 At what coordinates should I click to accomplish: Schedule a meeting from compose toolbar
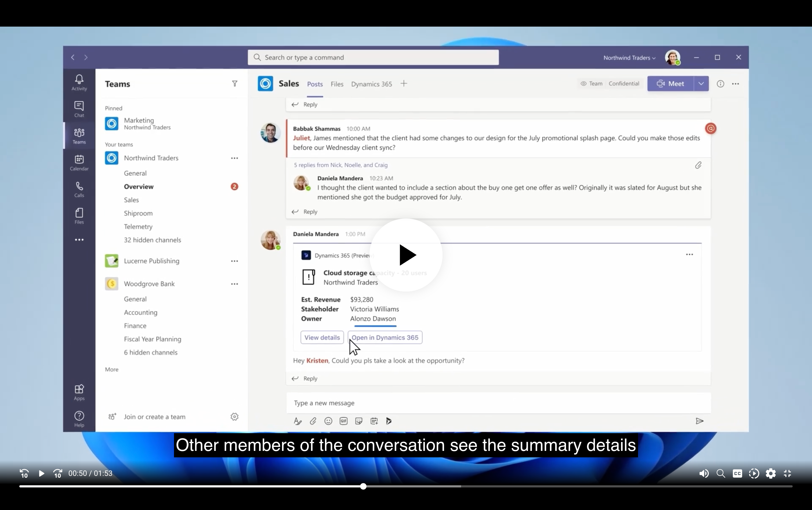point(374,421)
